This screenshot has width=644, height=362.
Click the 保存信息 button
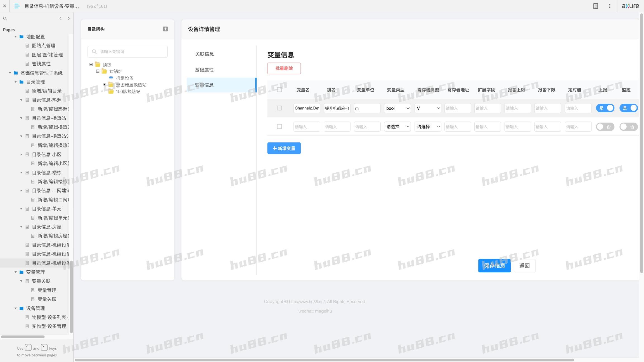point(494,266)
